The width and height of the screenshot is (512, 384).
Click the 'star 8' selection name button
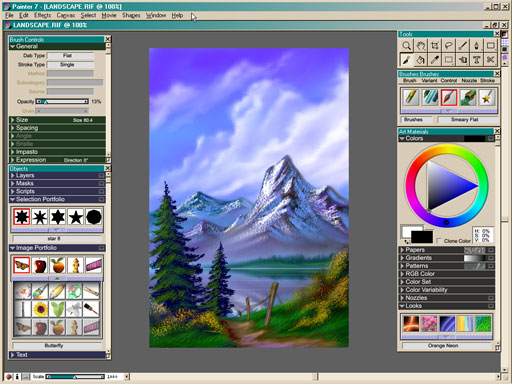(x=57, y=239)
